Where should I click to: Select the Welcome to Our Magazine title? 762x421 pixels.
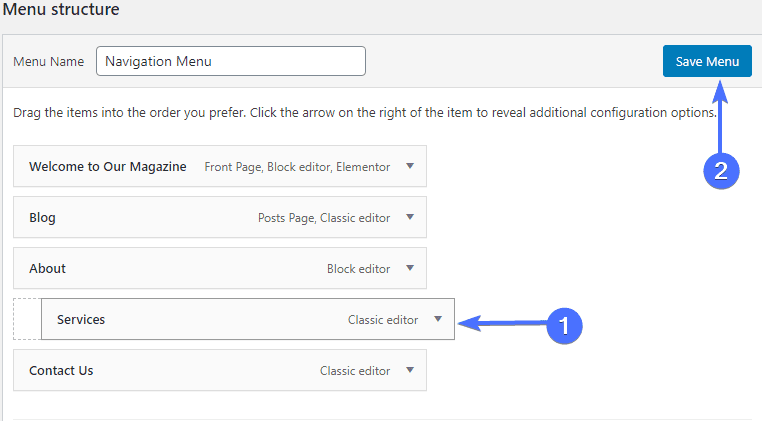click(x=107, y=167)
